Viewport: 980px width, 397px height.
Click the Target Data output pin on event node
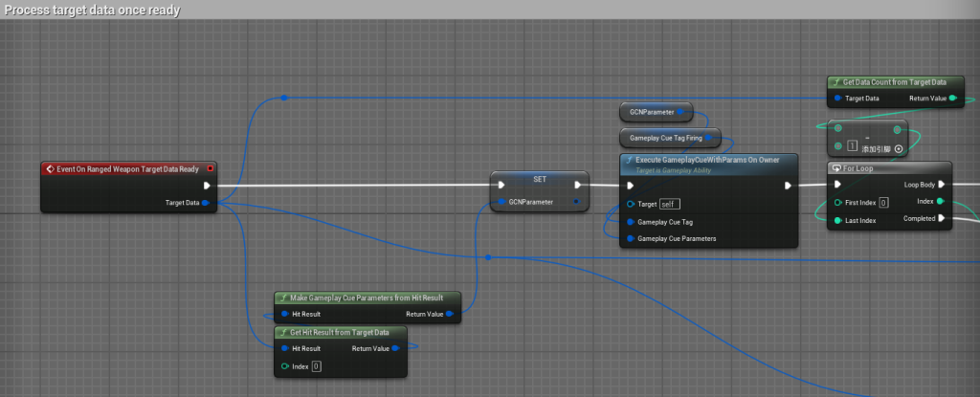(x=206, y=203)
